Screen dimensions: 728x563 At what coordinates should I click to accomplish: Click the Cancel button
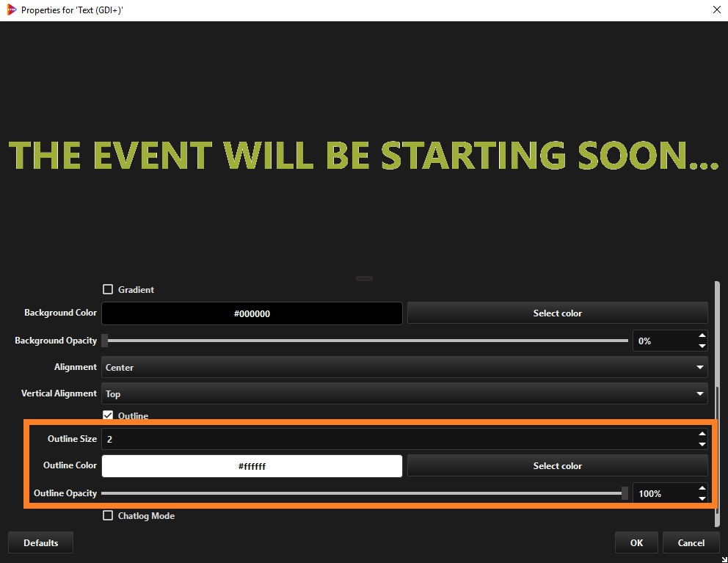(691, 542)
